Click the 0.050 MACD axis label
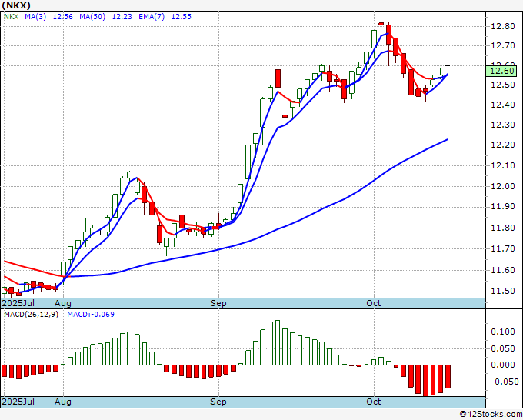This screenshot has height=420, width=523. 503,348
